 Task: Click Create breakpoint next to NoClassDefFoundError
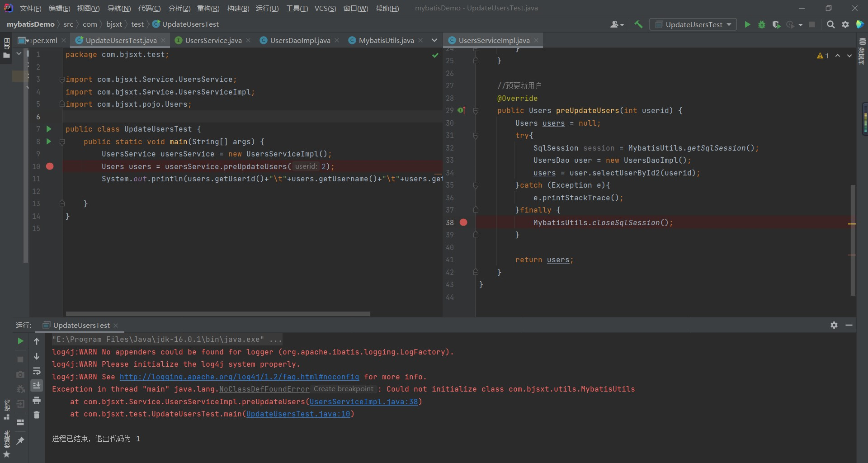(x=344, y=389)
